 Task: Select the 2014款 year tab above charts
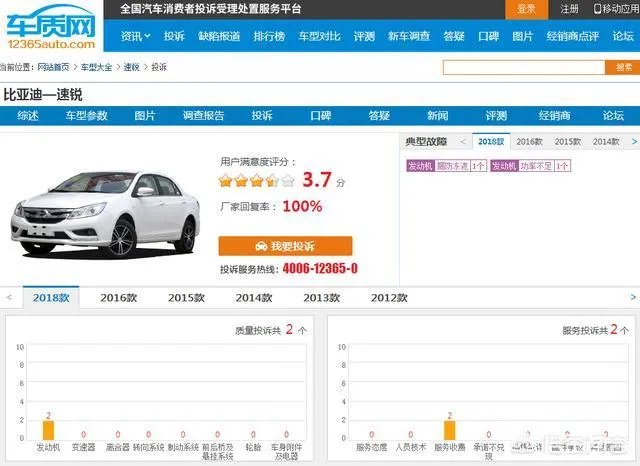coord(254,298)
